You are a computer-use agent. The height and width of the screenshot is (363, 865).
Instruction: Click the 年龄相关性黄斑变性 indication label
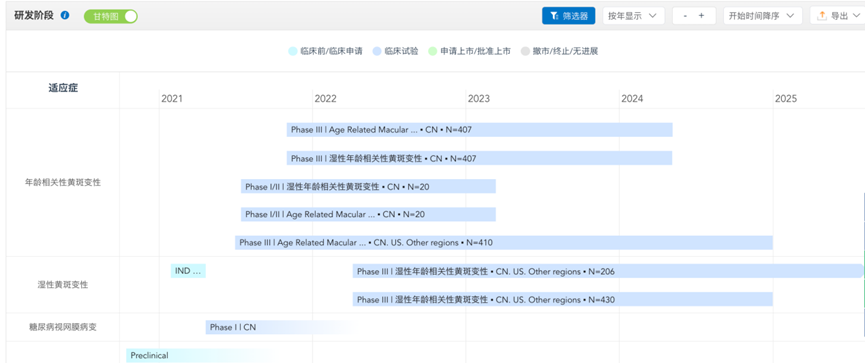(63, 183)
